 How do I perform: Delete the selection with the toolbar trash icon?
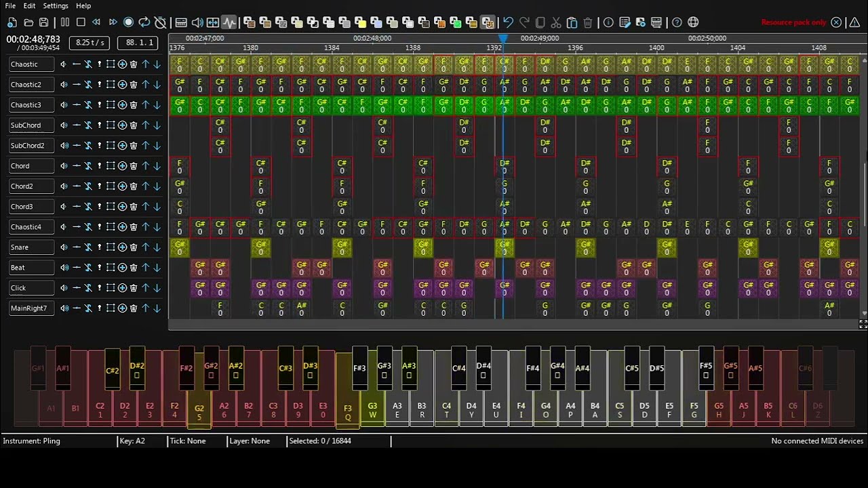pyautogui.click(x=588, y=22)
